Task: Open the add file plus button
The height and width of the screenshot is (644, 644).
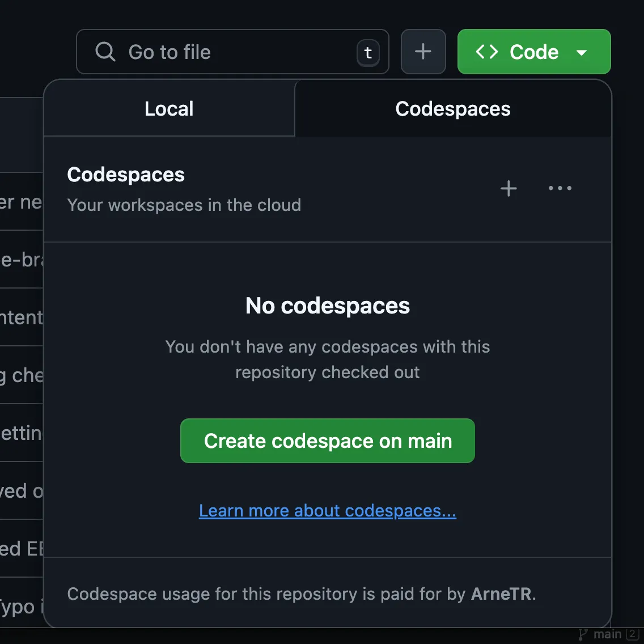Action: 423,52
